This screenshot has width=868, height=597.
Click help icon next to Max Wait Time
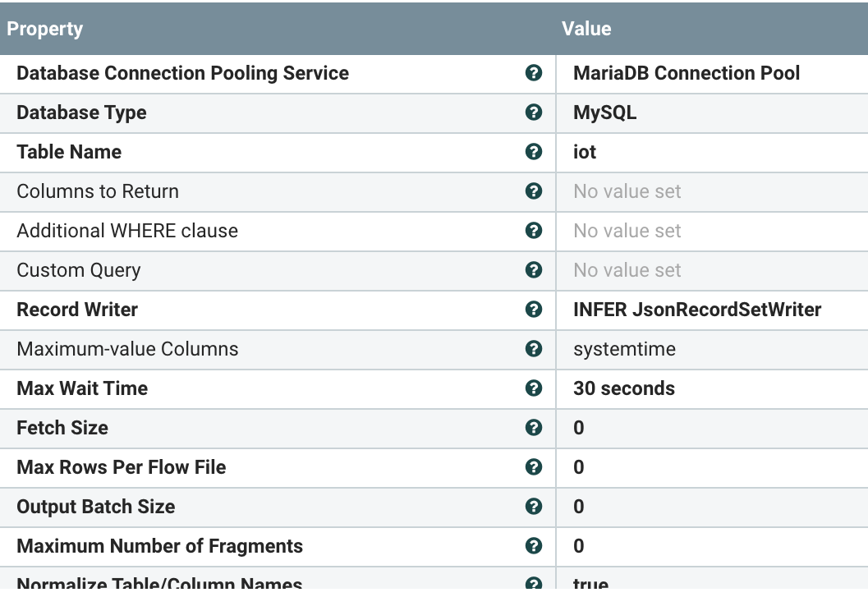click(533, 388)
